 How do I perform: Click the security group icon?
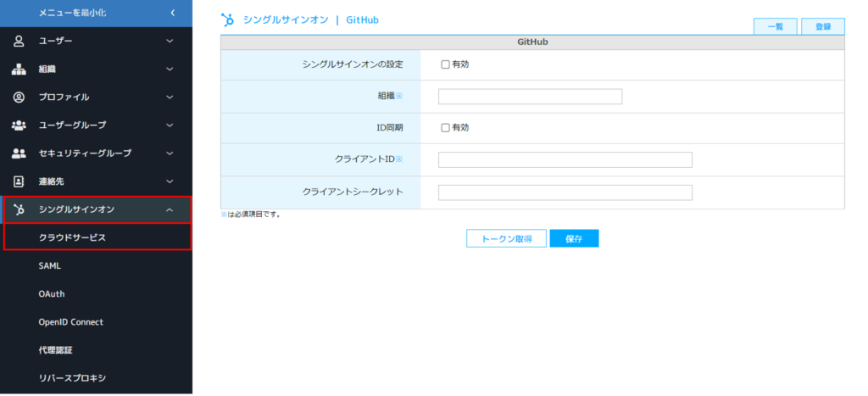[x=19, y=153]
